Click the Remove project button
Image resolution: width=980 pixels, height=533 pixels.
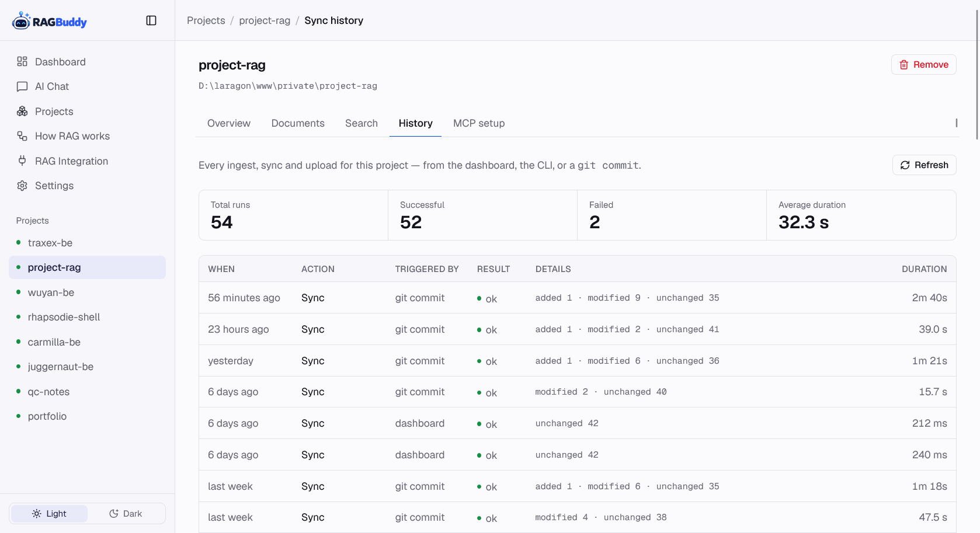(x=923, y=65)
